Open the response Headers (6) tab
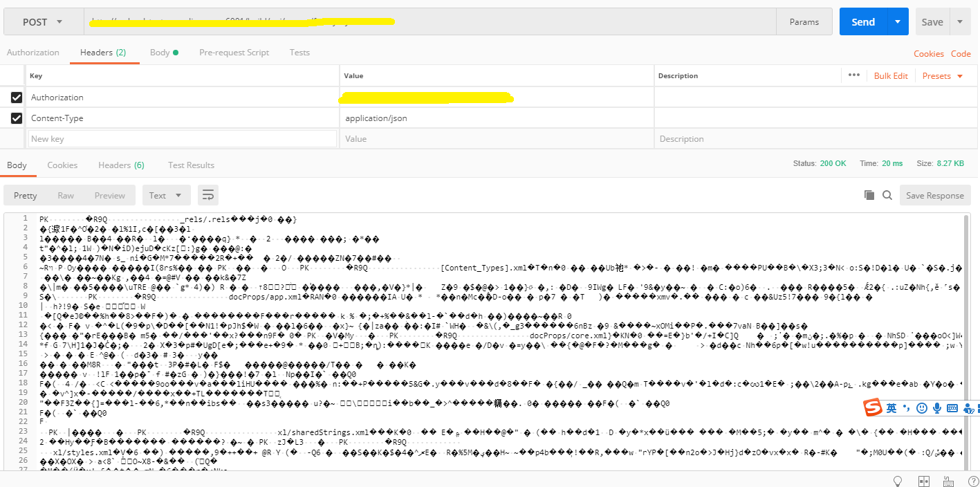 click(121, 165)
